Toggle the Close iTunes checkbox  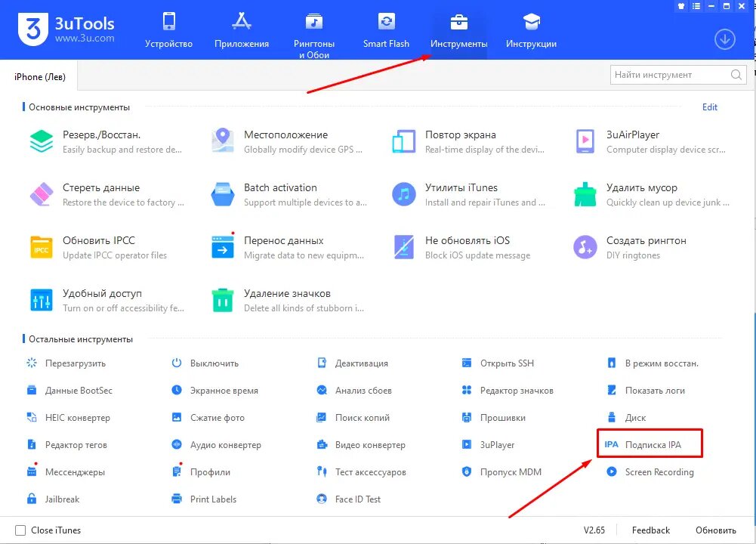click(x=20, y=530)
